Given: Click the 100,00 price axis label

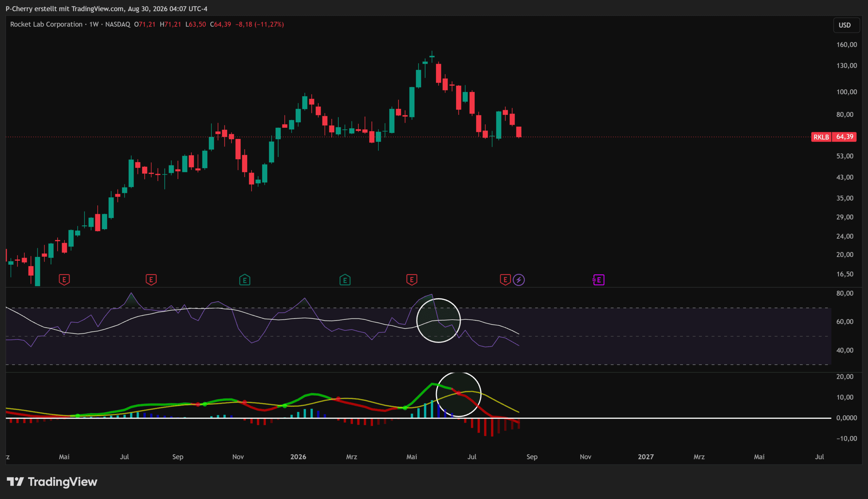Looking at the screenshot, I should tap(847, 92).
